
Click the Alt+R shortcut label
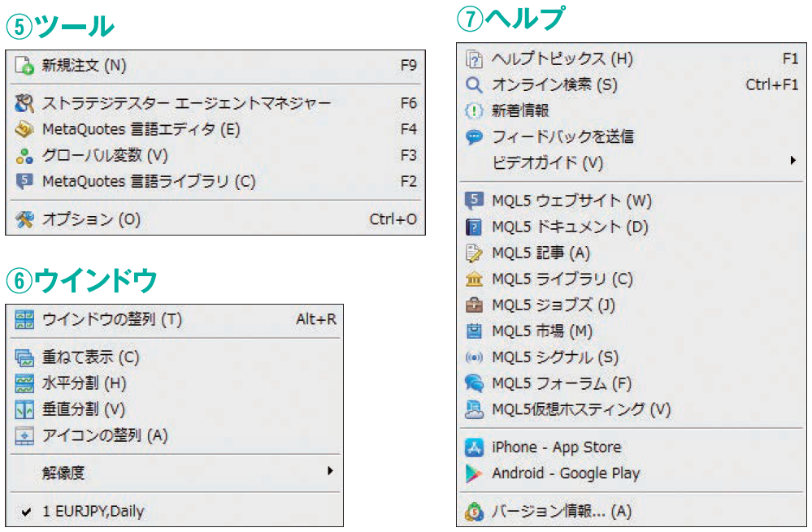(316, 319)
